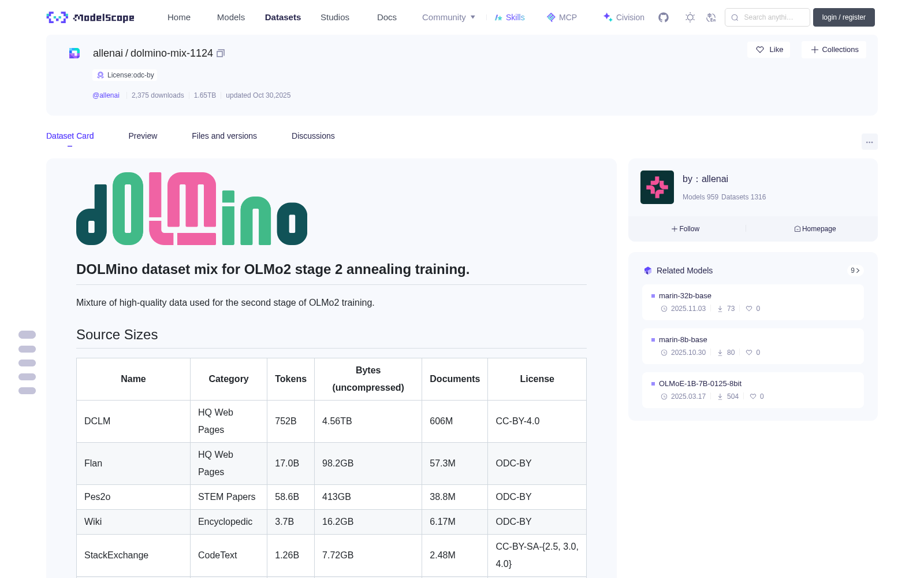The image size is (924, 578).
Task: Switch to Files and versions tab
Action: click(224, 136)
